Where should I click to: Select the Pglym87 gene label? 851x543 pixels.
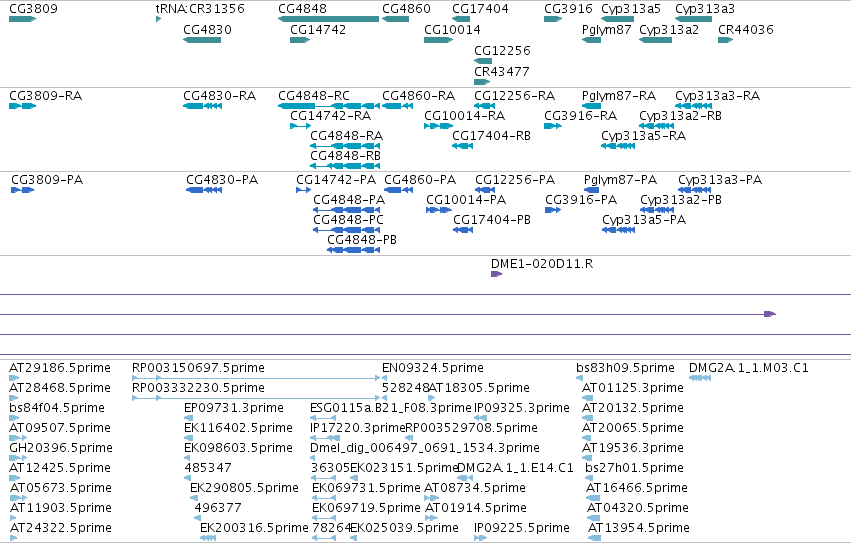point(606,30)
